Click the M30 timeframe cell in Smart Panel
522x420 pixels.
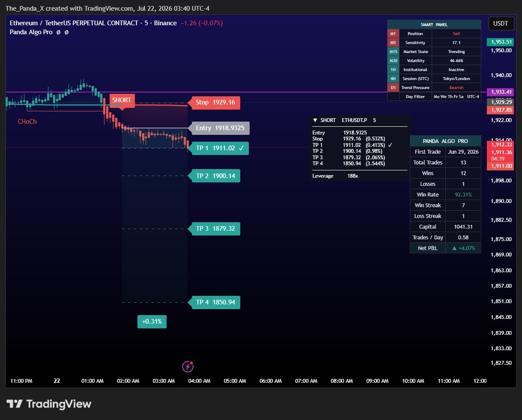[394, 60]
